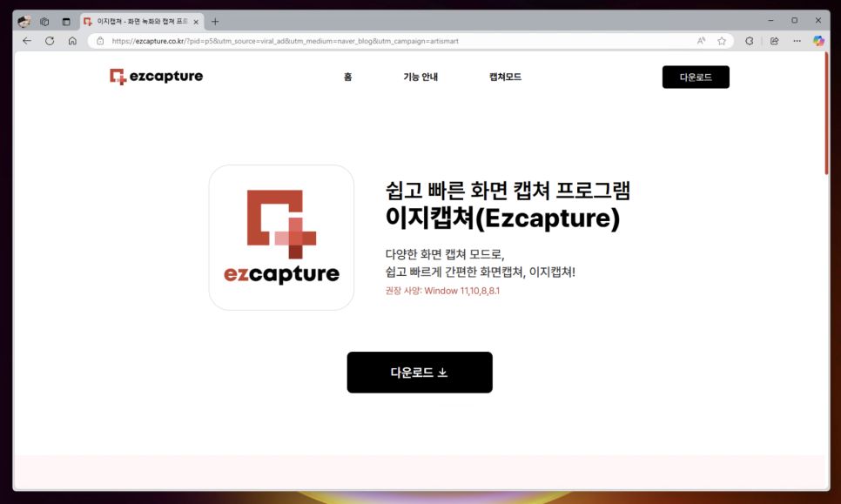Open the Copilot icon in the toolbar
This screenshot has height=504, width=841.
pyautogui.click(x=818, y=41)
